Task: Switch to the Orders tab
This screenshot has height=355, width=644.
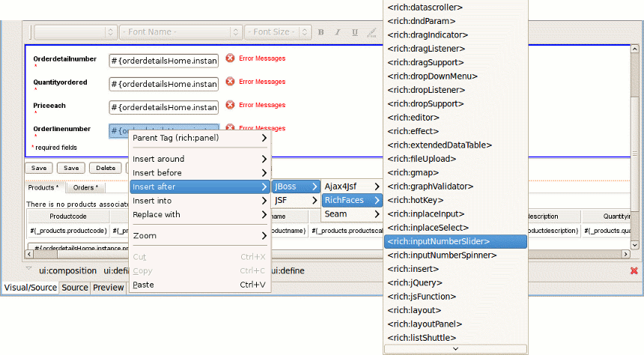Action: [x=85, y=187]
